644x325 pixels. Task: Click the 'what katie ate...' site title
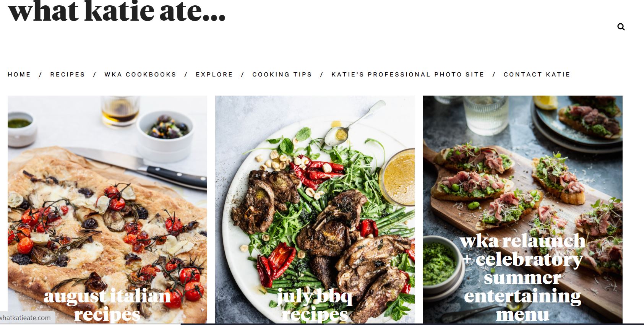point(117,11)
